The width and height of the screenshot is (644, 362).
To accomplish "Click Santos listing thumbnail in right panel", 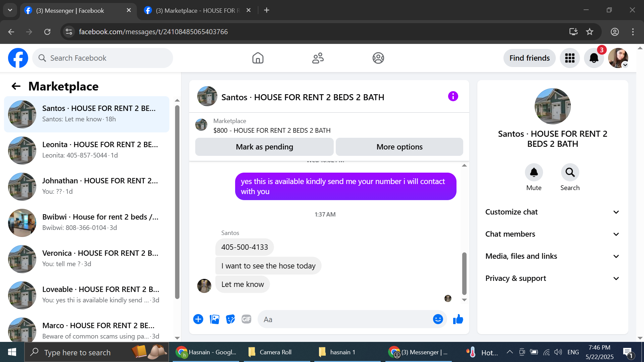I will pos(552,106).
